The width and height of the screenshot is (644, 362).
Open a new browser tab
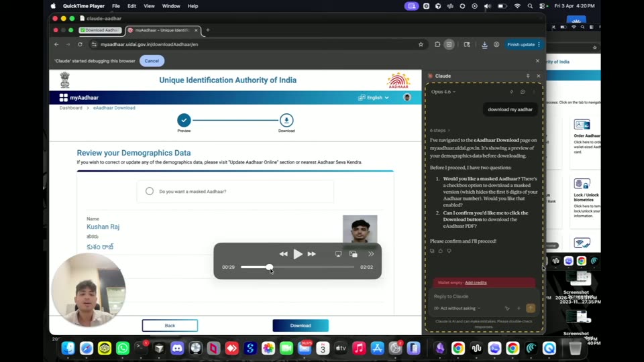coord(208,30)
